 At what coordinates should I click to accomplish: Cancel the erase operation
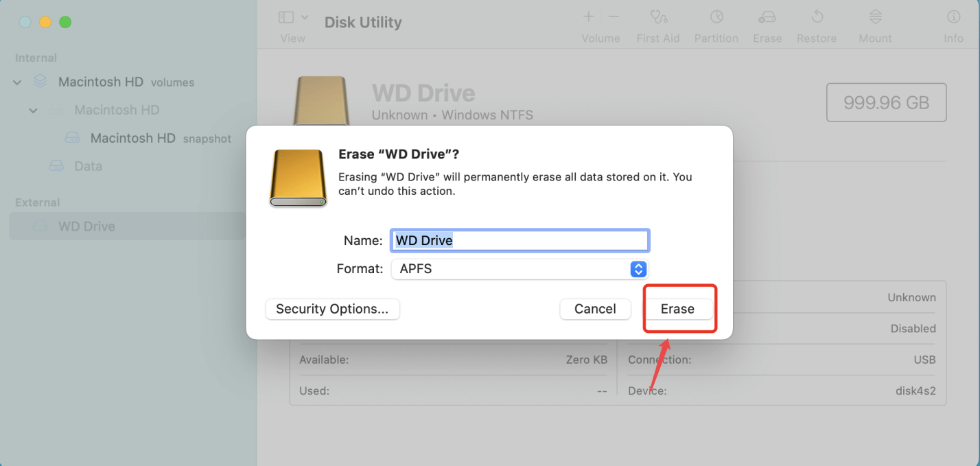click(594, 309)
